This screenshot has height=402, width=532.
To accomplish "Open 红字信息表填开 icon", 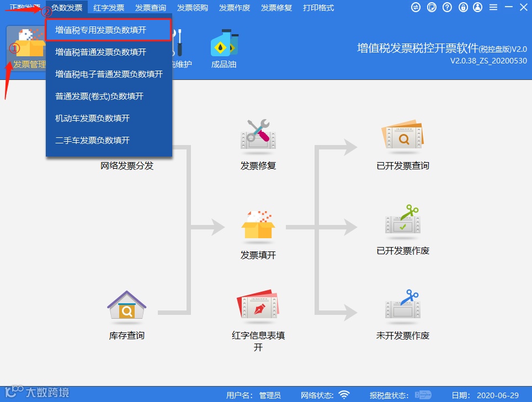I will pos(258,303).
